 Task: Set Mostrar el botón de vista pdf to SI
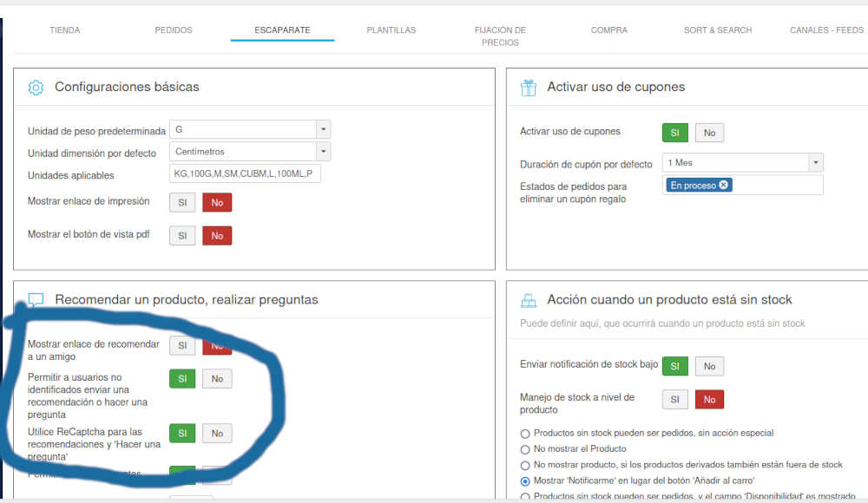click(182, 236)
